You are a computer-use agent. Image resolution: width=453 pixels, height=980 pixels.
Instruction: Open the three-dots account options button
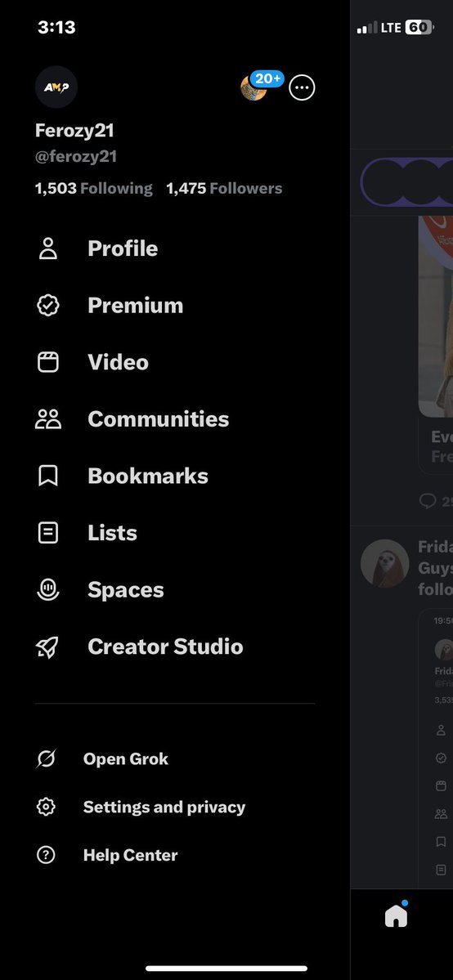click(x=303, y=87)
